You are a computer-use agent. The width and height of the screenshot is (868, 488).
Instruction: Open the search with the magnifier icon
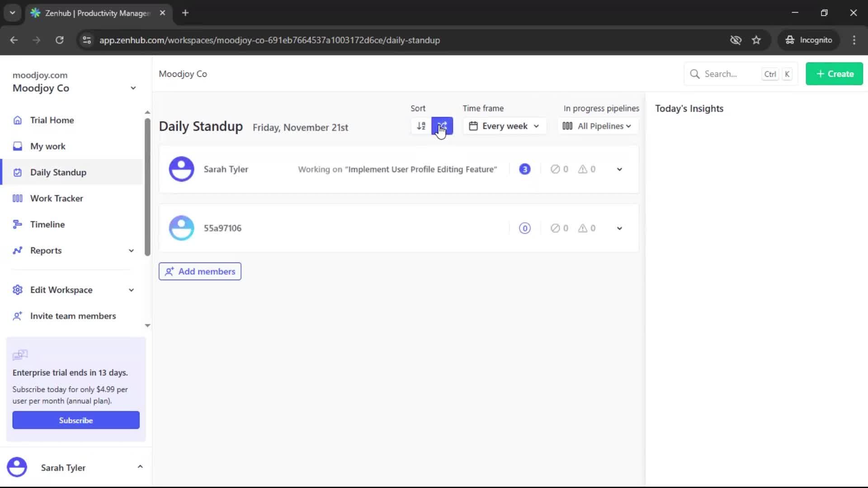pyautogui.click(x=696, y=73)
